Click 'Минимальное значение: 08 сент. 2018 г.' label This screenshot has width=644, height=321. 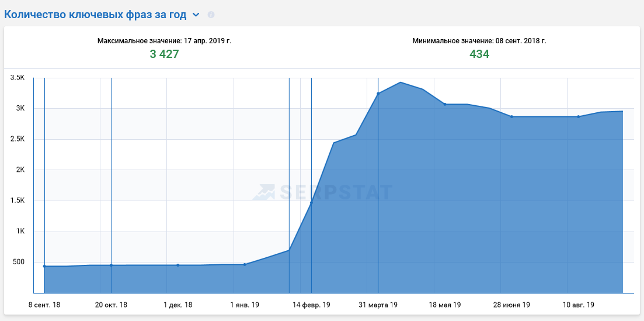tap(479, 41)
